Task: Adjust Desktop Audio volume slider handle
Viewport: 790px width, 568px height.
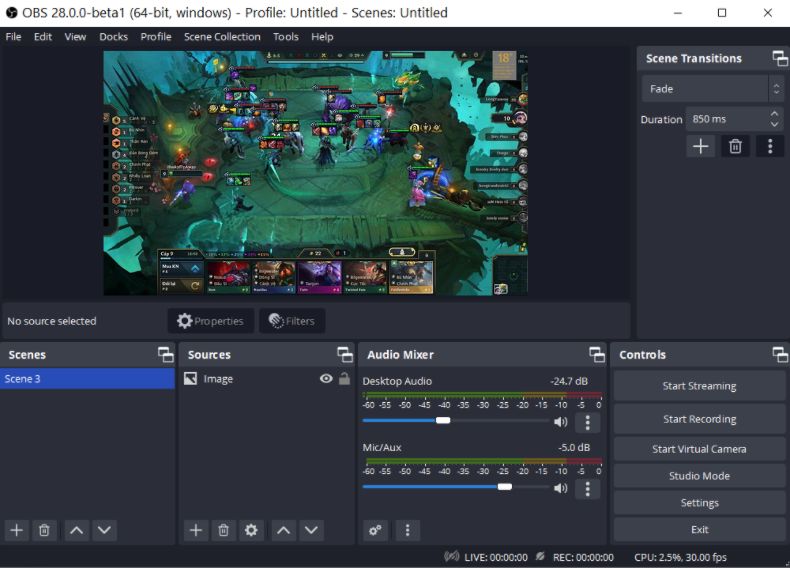Action: [443, 420]
